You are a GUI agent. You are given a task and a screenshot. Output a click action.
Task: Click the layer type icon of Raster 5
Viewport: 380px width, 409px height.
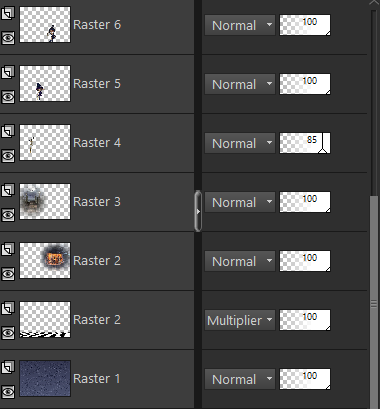pos(8,72)
